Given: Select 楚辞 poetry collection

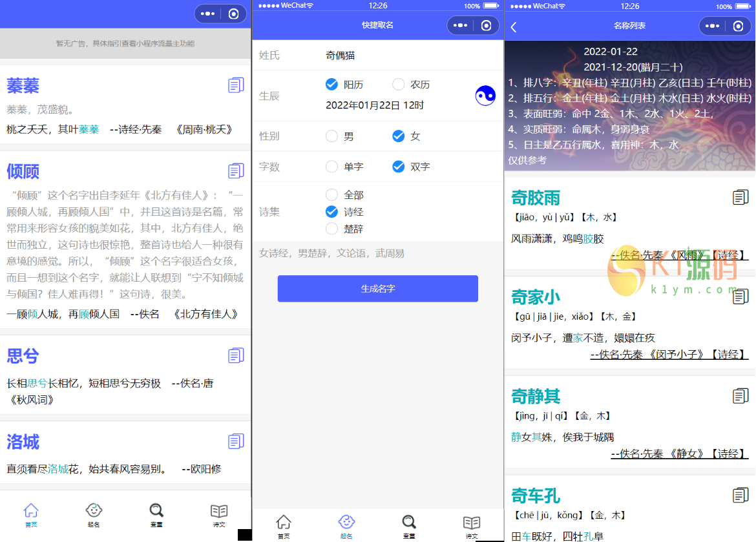Looking at the screenshot, I should coord(344,229).
